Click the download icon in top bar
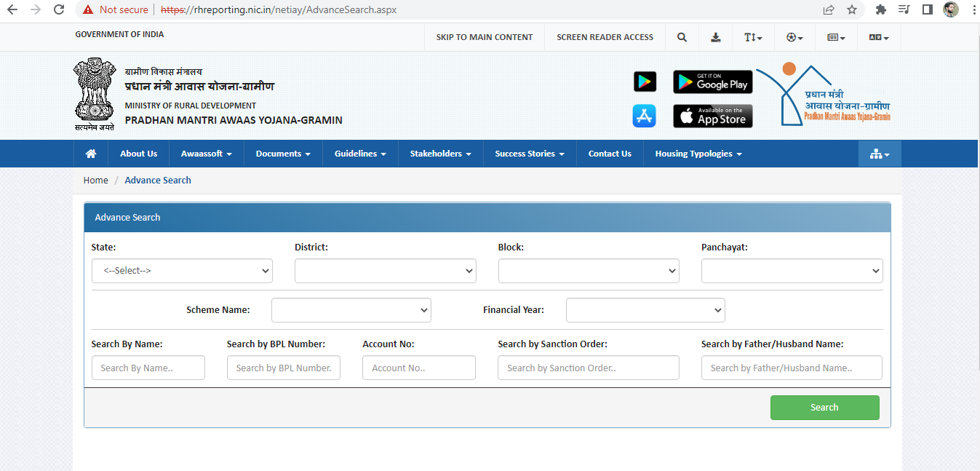This screenshot has width=980, height=471. tap(716, 37)
